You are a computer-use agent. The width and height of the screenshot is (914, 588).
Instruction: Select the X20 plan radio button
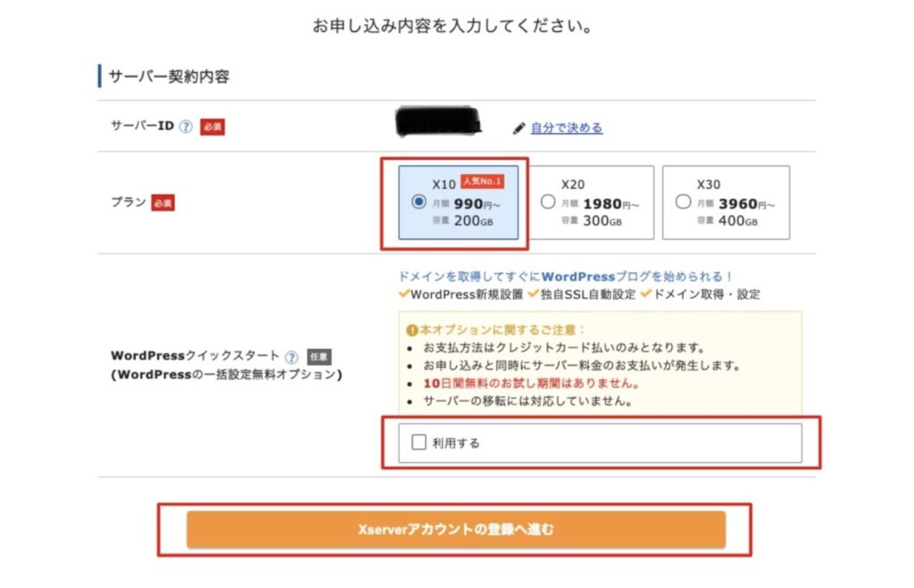[x=547, y=202]
